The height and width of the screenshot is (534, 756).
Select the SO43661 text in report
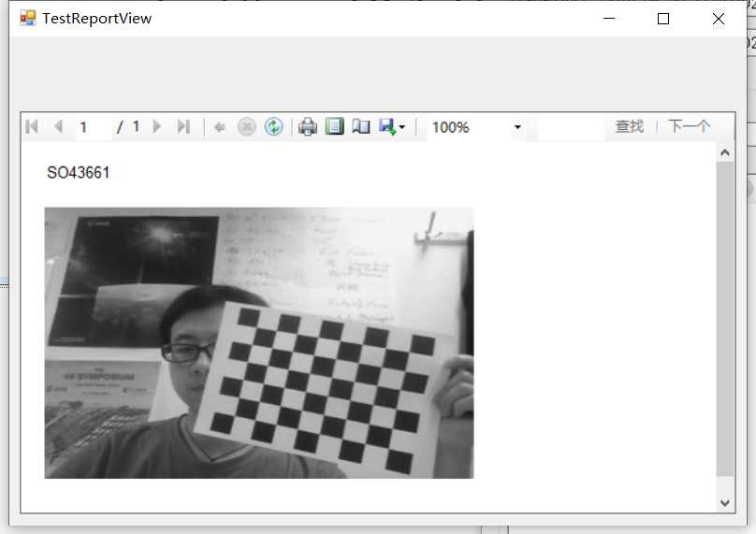pos(79,172)
